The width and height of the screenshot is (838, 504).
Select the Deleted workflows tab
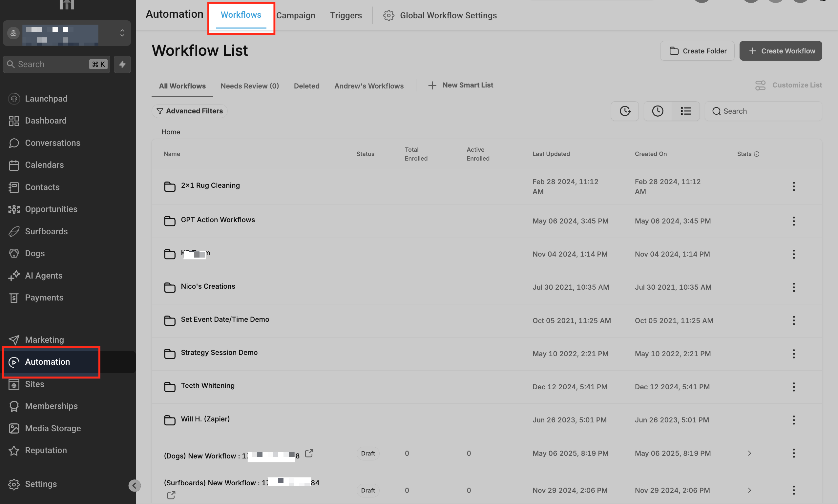[x=306, y=86]
